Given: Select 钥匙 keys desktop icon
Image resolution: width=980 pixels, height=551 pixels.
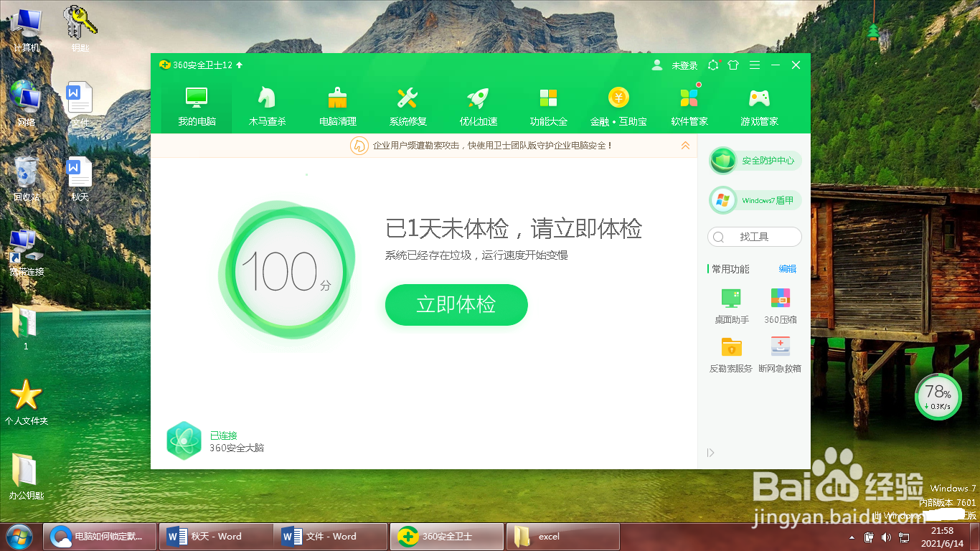Looking at the screenshot, I should tap(80, 30).
